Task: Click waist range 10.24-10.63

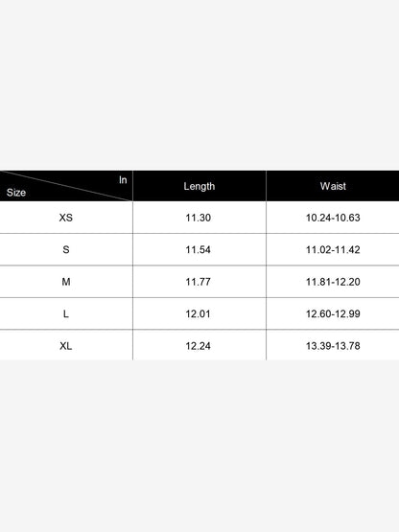Action: click(x=333, y=218)
